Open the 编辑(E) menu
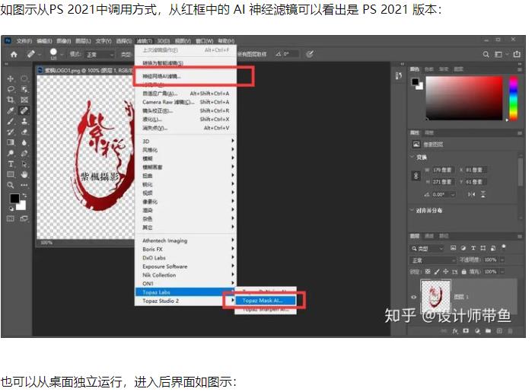Image resolution: width=532 pixels, height=392 pixels. (x=44, y=41)
